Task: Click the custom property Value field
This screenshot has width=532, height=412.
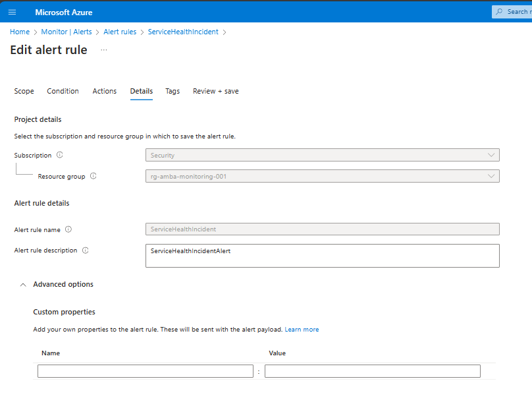Action: point(373,371)
